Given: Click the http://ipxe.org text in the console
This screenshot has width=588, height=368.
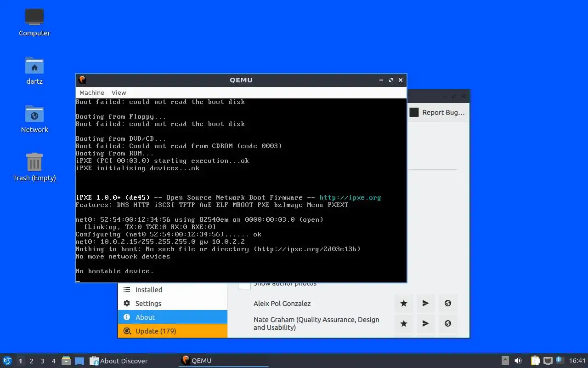Looking at the screenshot, I should pyautogui.click(x=350, y=197).
